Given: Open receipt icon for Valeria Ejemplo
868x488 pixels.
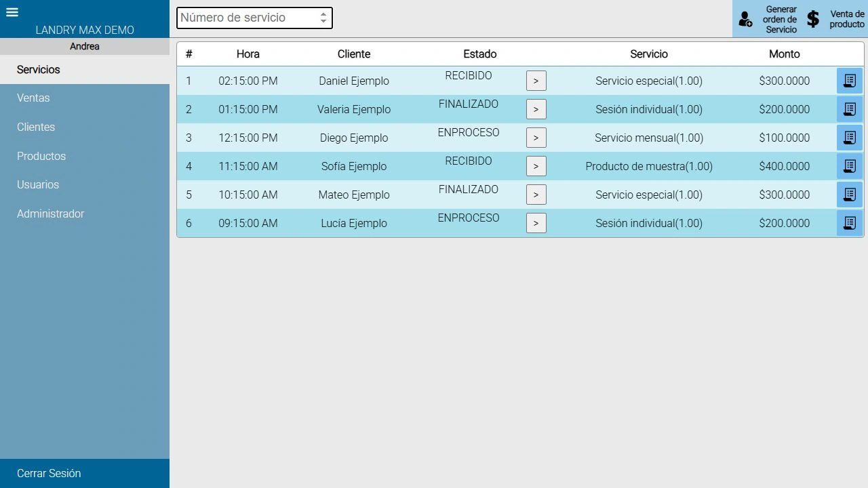Looking at the screenshot, I should [x=849, y=109].
